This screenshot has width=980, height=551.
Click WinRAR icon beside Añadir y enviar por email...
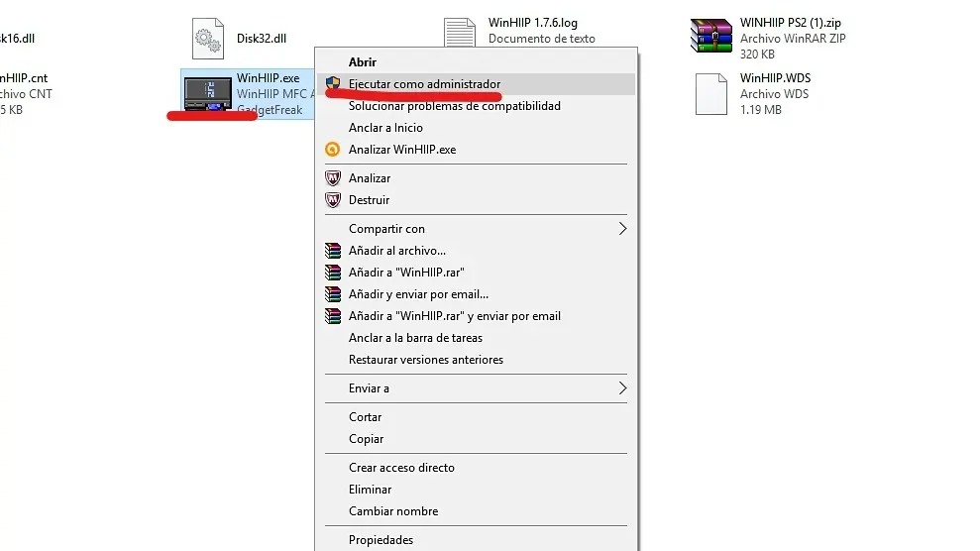(333, 294)
